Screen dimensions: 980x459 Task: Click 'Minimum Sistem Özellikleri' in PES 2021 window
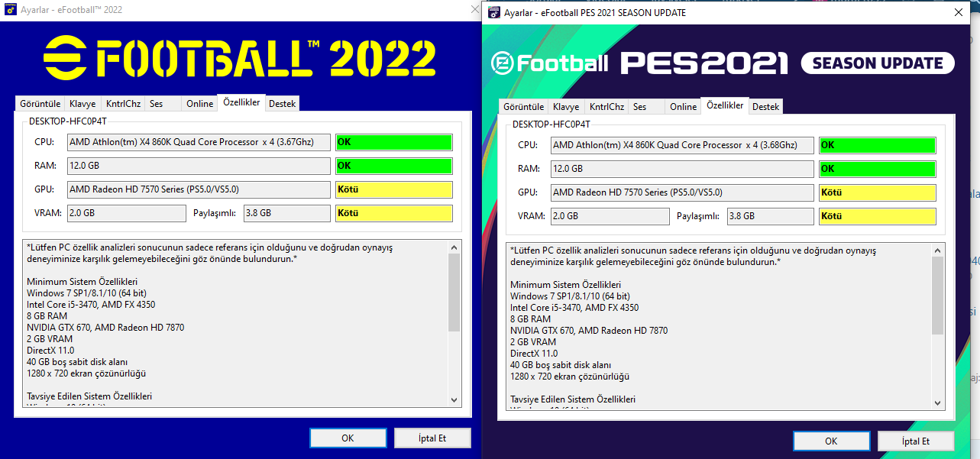565,285
